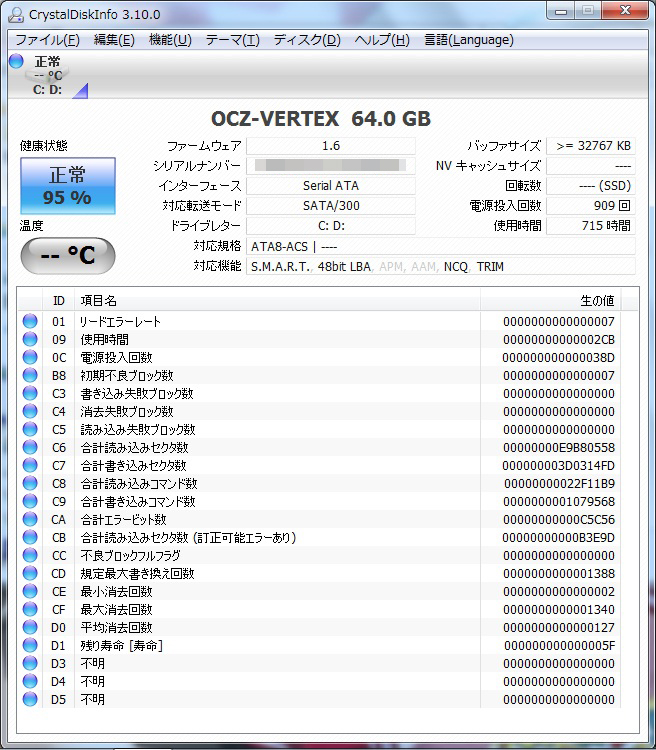Click the -- °C temperature button
This screenshot has height=750, width=656.
point(67,255)
